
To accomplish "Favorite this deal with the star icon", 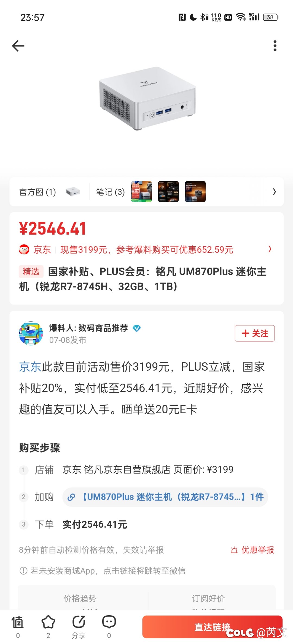I will 48,622.
